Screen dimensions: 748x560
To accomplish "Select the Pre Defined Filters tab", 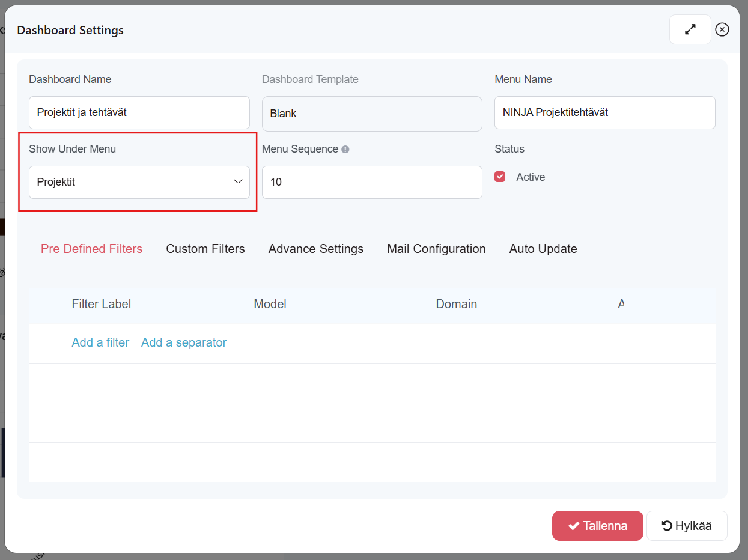I will click(91, 249).
